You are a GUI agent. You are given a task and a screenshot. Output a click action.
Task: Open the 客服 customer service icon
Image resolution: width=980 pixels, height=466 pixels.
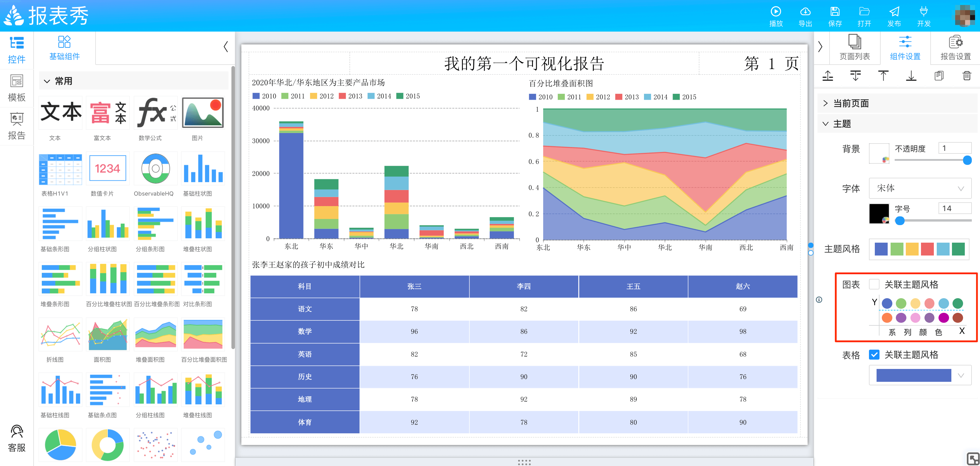(x=17, y=432)
